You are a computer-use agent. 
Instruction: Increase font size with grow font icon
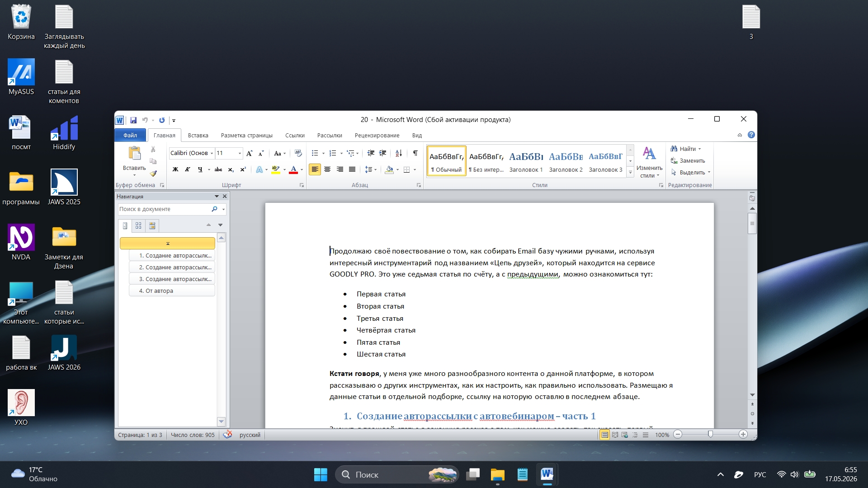[249, 153]
